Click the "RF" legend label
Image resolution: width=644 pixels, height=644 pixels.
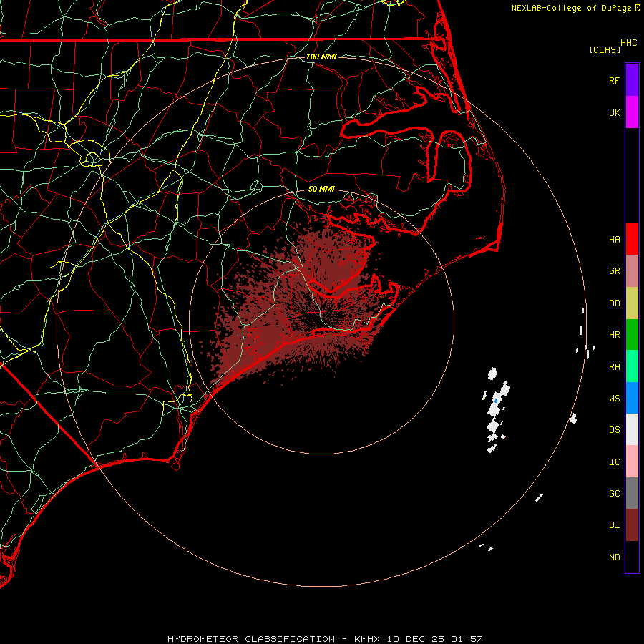tap(614, 80)
